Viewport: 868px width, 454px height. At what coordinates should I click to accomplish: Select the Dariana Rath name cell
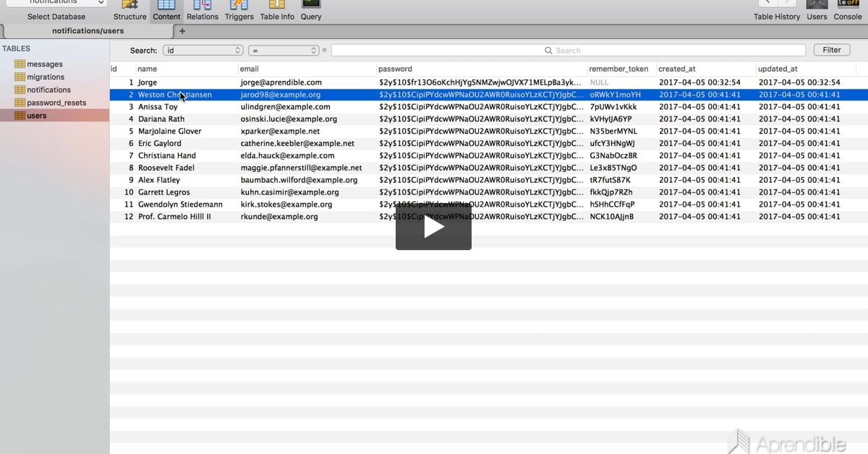click(x=161, y=119)
